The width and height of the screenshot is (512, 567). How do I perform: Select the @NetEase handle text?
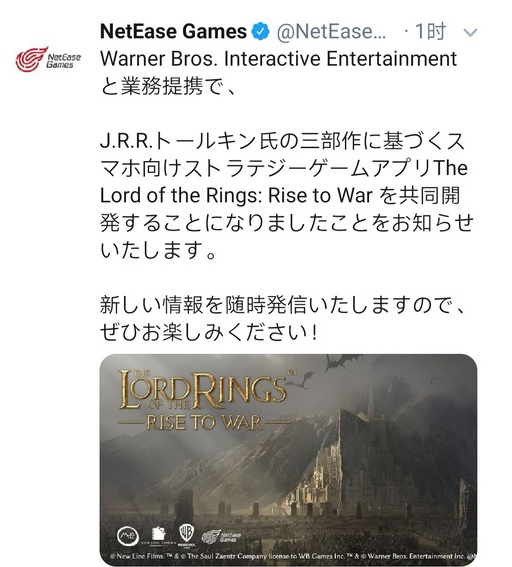click(x=331, y=31)
